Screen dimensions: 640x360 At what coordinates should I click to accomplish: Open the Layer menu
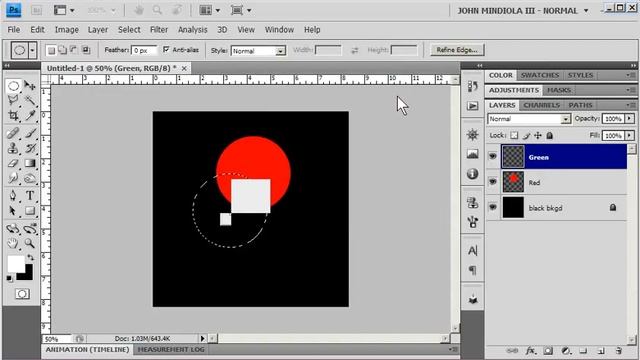click(98, 30)
